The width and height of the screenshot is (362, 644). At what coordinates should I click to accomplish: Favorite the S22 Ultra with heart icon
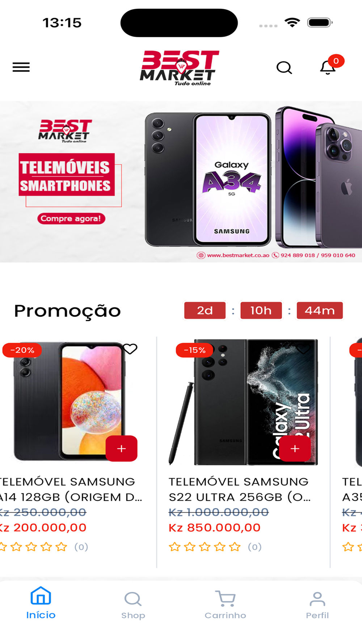point(303,349)
